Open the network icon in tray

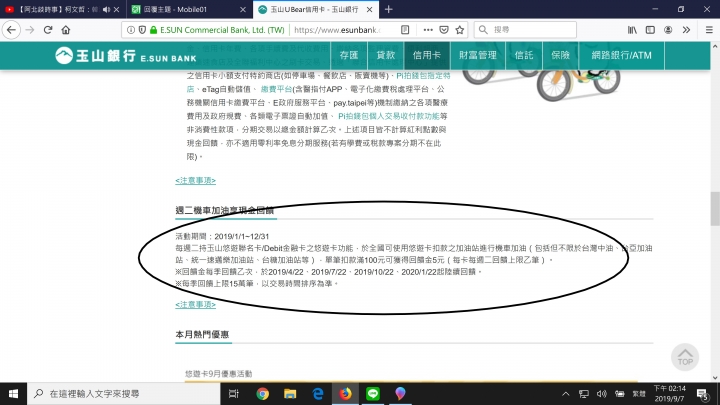coord(584,394)
